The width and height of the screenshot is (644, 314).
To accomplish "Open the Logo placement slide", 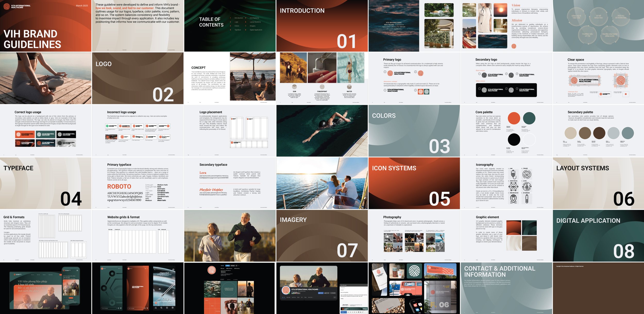I will pyautogui.click(x=230, y=131).
